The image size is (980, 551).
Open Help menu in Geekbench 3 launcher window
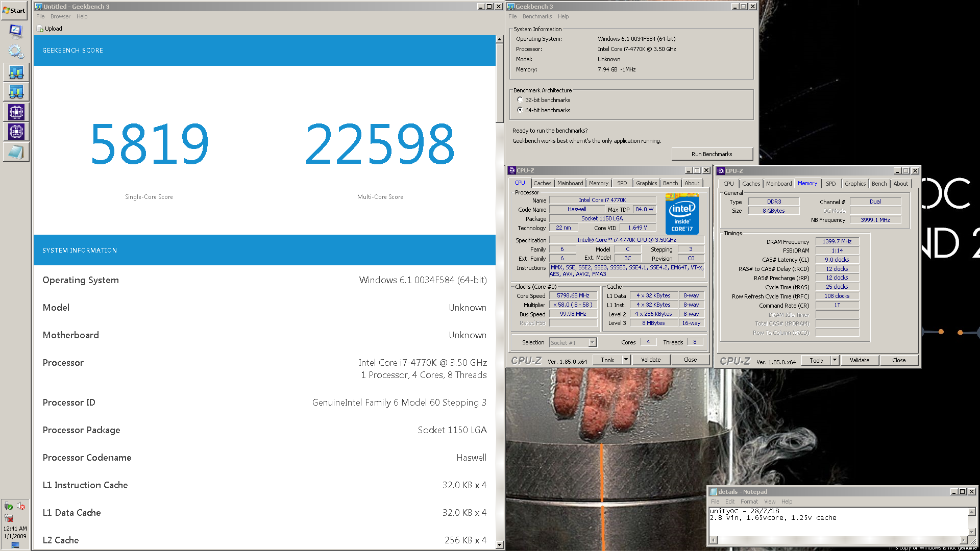(x=563, y=16)
